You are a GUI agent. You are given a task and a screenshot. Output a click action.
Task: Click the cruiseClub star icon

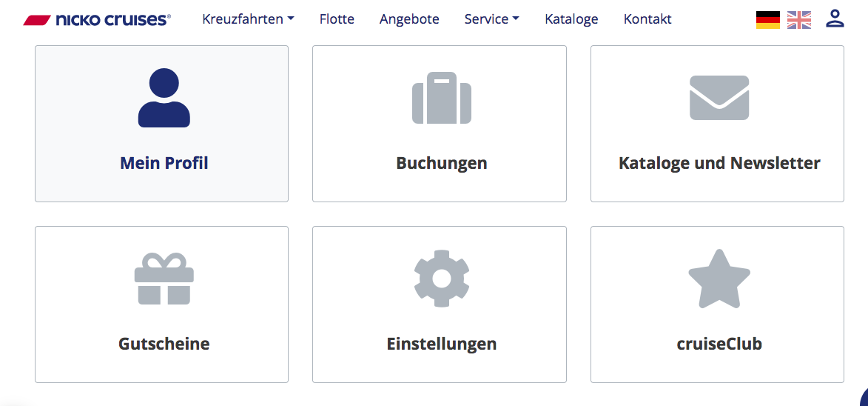point(719,279)
